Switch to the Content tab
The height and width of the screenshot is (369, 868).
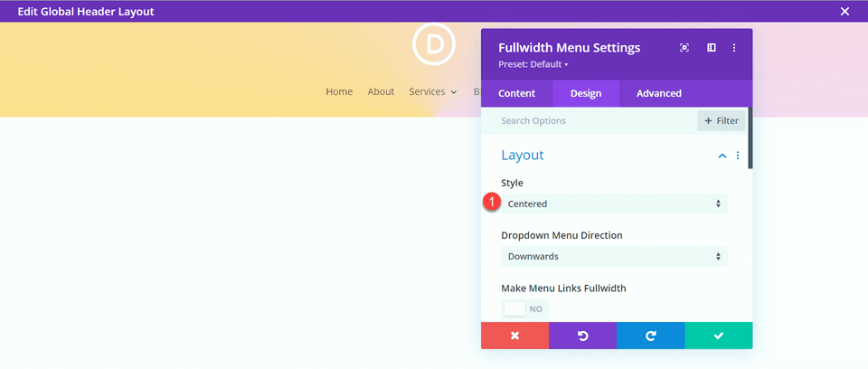pos(516,94)
